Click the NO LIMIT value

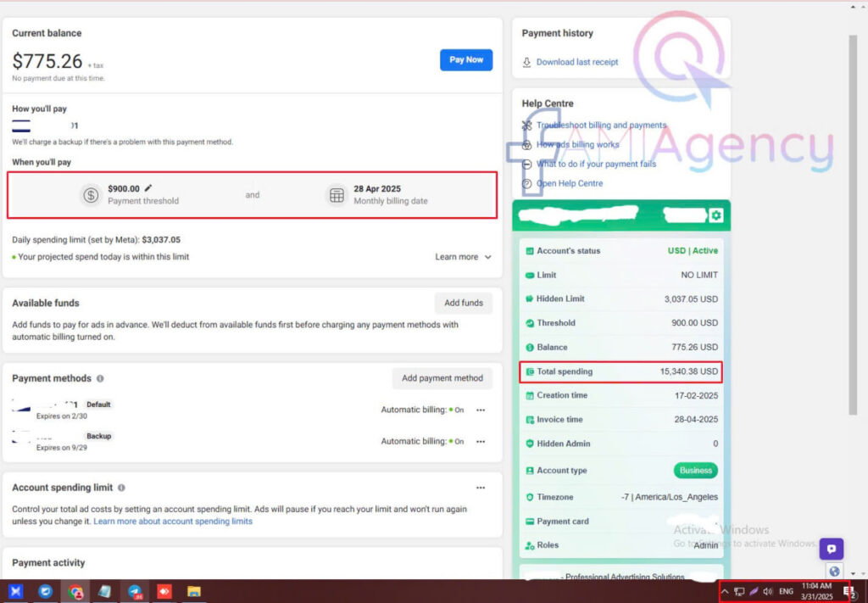699,275
